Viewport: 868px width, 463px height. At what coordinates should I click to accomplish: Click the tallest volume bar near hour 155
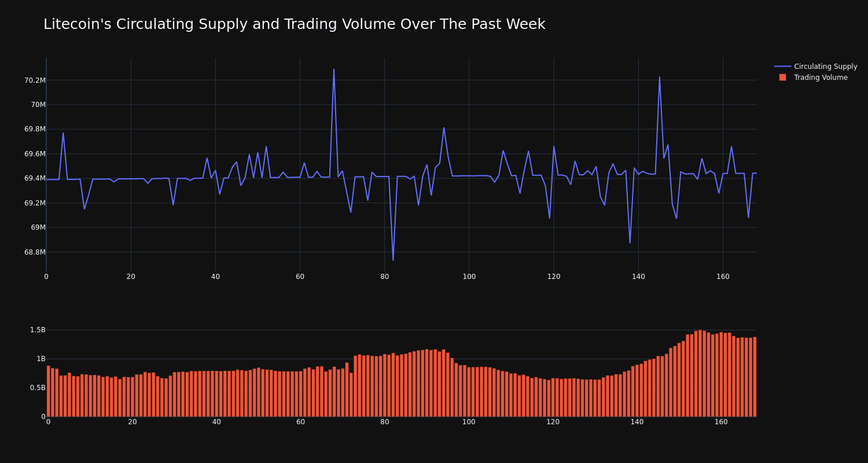(x=700, y=373)
